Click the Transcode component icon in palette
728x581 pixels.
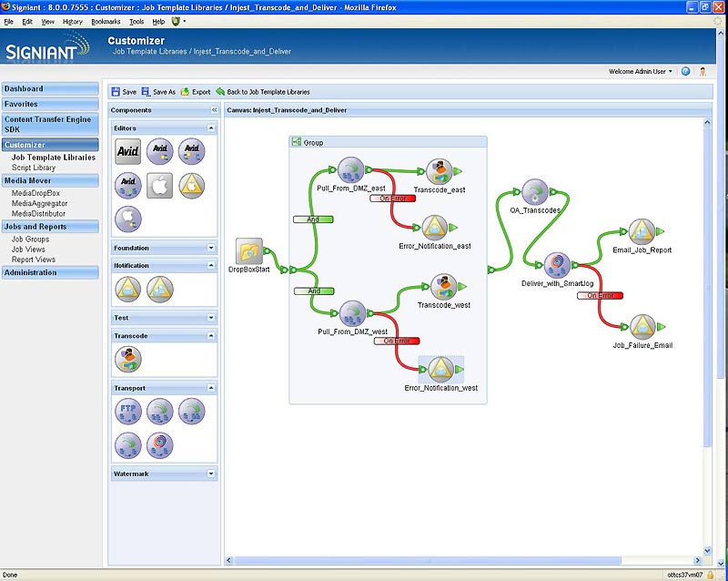coord(128,359)
